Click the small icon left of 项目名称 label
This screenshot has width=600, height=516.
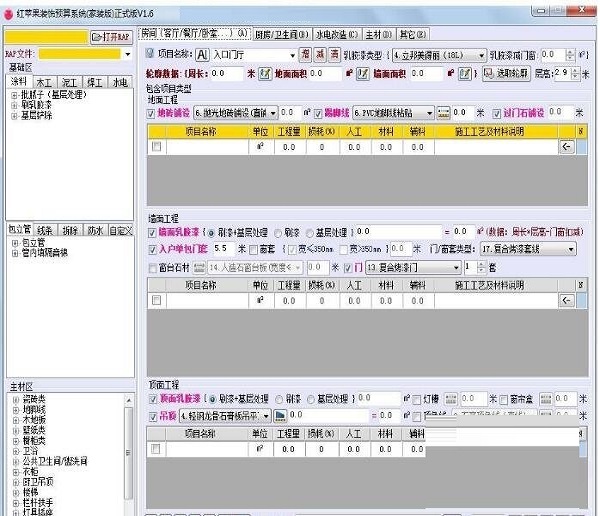coord(150,54)
